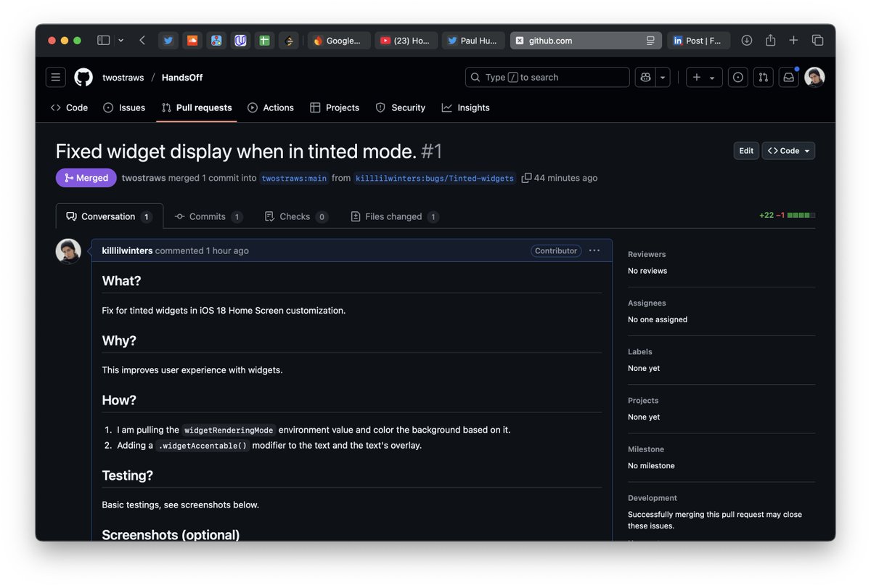The width and height of the screenshot is (871, 588).
Task: Open the twostraws author link in the merge line
Action: click(x=144, y=178)
